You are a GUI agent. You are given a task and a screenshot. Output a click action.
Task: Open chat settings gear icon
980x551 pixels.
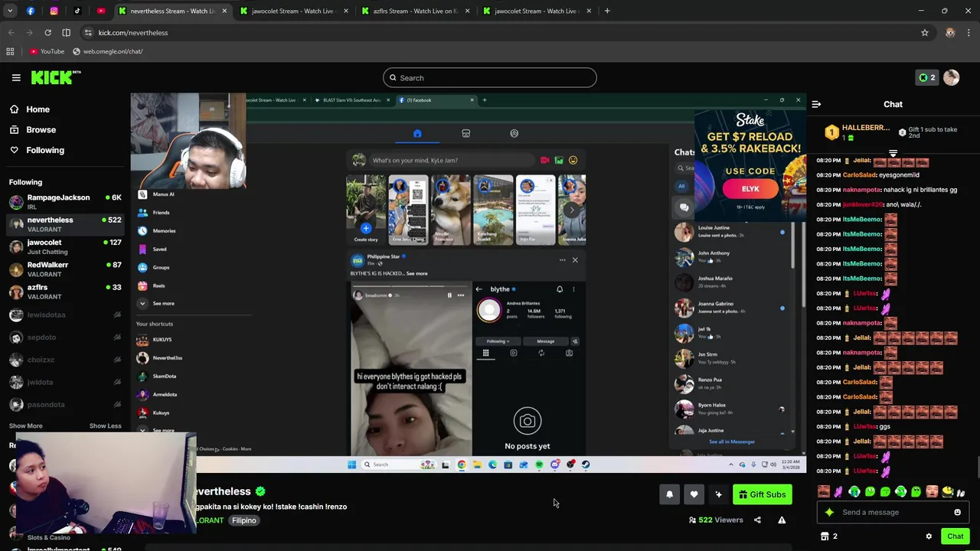929,536
